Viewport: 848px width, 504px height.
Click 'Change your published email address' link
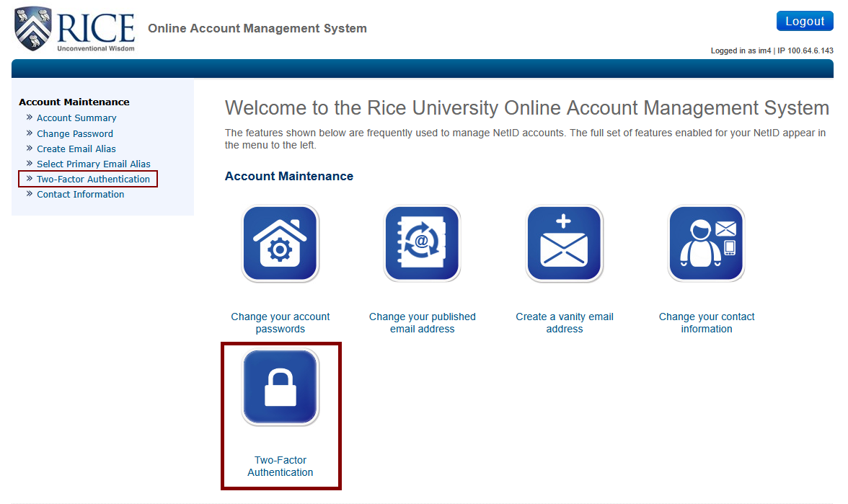422,322
